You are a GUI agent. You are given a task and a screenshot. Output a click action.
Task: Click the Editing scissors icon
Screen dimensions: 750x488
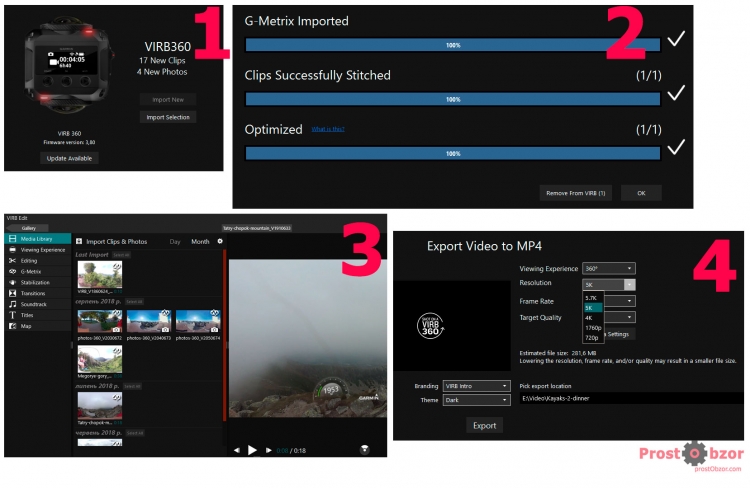point(13,260)
